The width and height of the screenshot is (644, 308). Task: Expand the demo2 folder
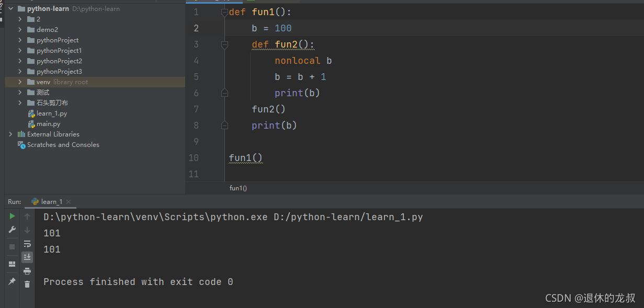click(20, 29)
